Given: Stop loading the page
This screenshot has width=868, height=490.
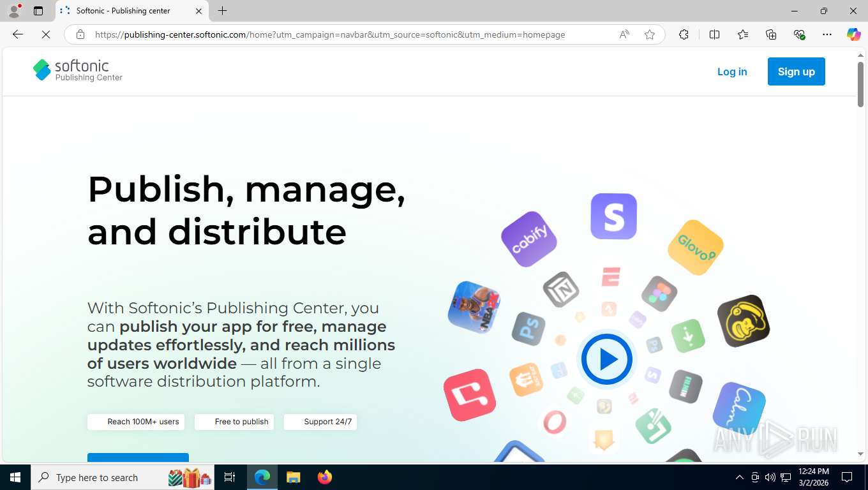Looking at the screenshot, I should pos(46,34).
